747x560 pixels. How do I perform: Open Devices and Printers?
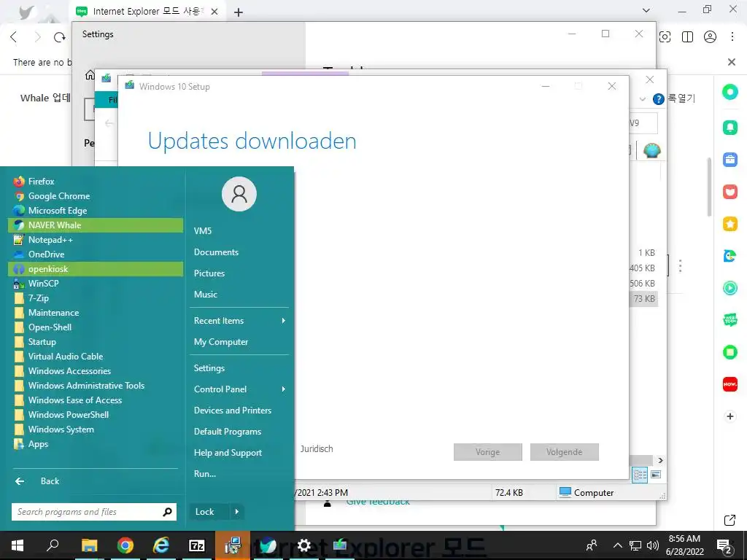tap(239, 411)
